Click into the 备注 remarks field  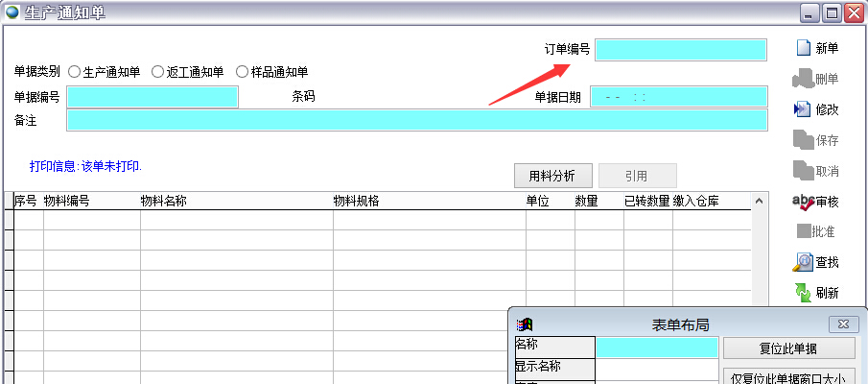(x=417, y=120)
